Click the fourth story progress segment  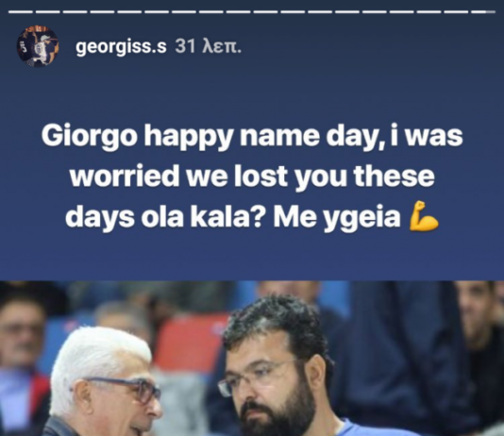coord(102,12)
